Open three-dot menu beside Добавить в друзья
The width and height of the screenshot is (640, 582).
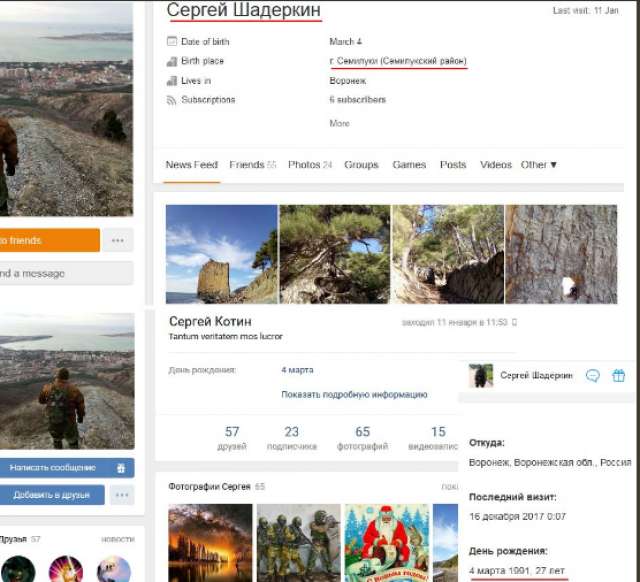pyautogui.click(x=122, y=495)
